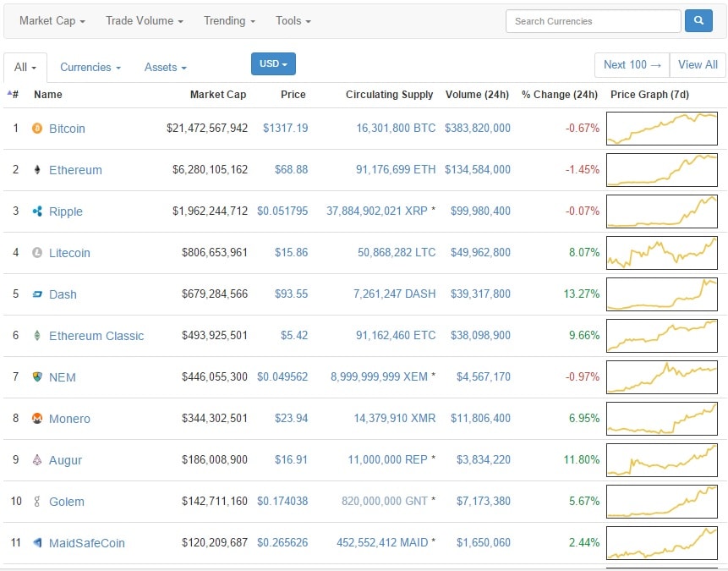The width and height of the screenshot is (728, 571).
Task: Switch to the Currencies tab
Action: pos(90,67)
